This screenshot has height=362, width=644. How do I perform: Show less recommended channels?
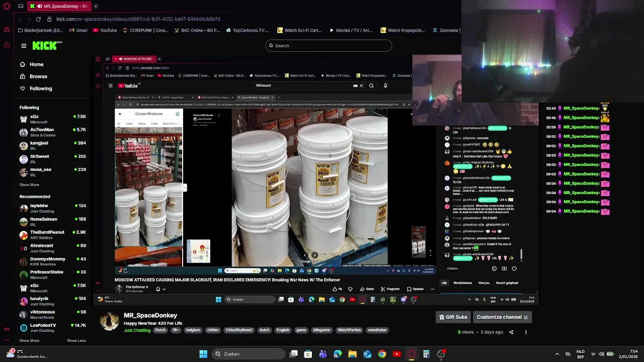(x=76, y=340)
